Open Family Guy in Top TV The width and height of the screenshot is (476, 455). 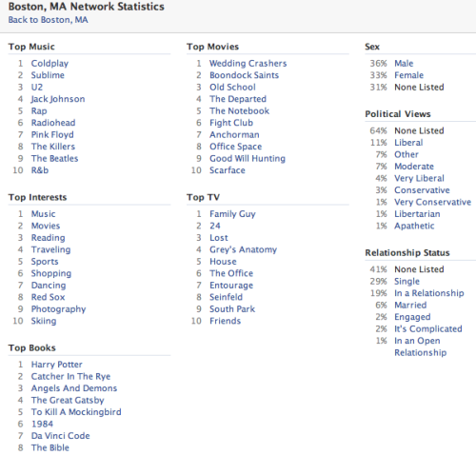pos(232,214)
